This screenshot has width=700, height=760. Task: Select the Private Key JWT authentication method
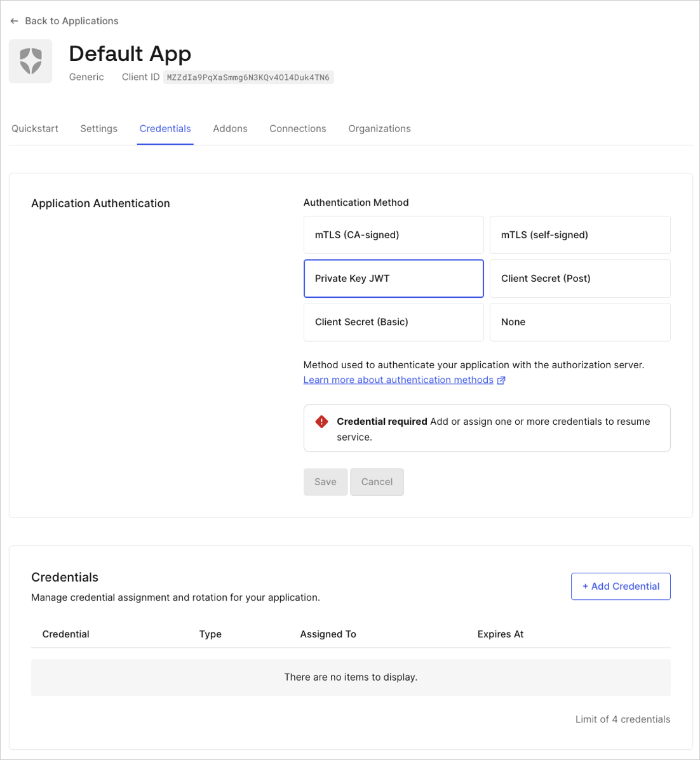[x=393, y=278]
